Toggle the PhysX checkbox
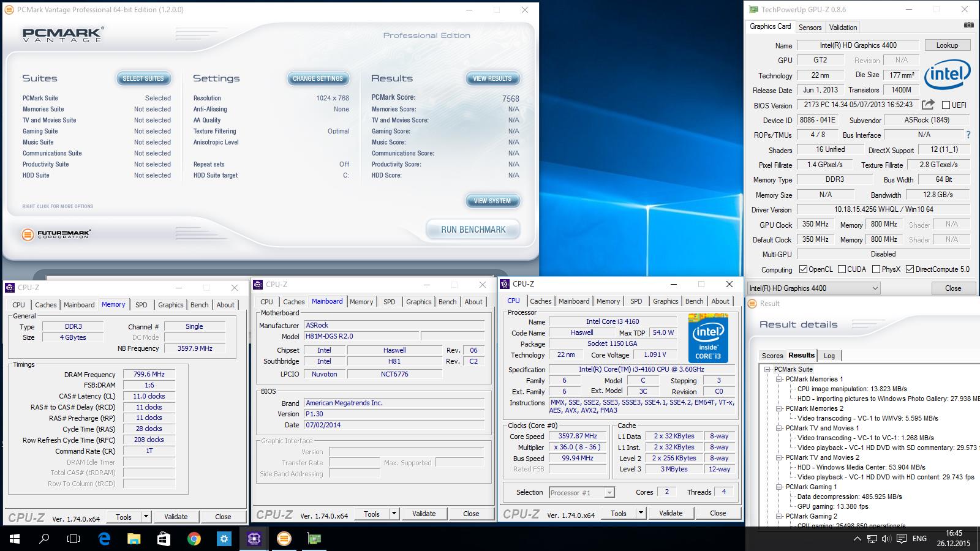 876,269
